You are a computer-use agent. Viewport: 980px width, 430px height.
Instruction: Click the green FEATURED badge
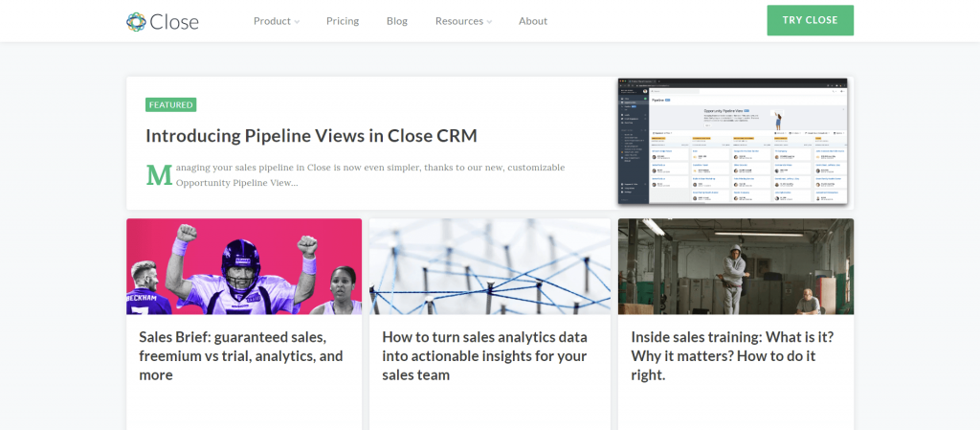[x=171, y=104]
